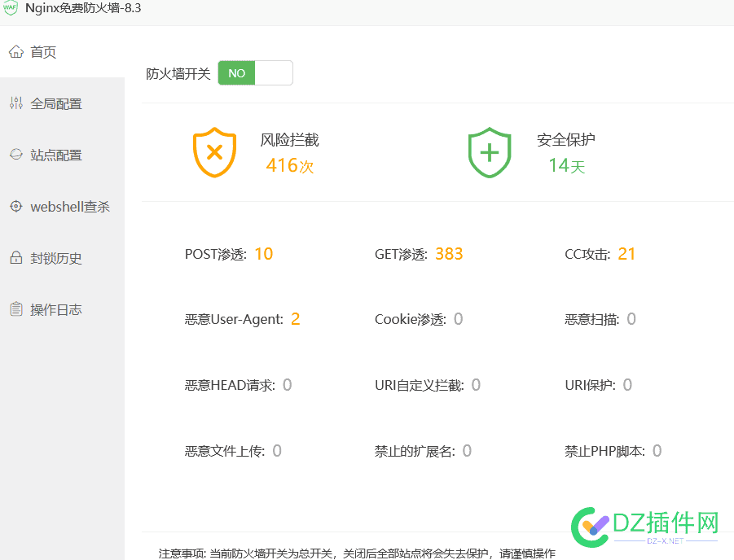Screen dimensions: 734x560
Task: Open the webshell查杀 menu item
Action: tap(62, 206)
